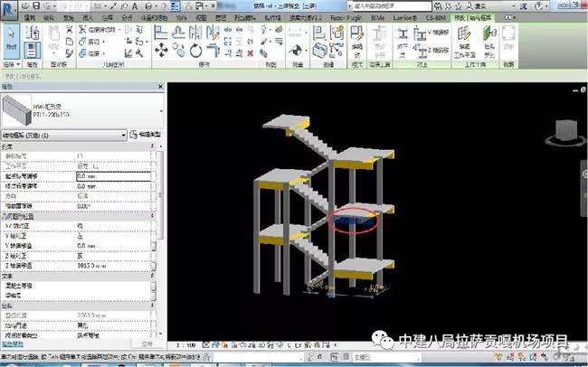Select the Align tool

coord(161,33)
